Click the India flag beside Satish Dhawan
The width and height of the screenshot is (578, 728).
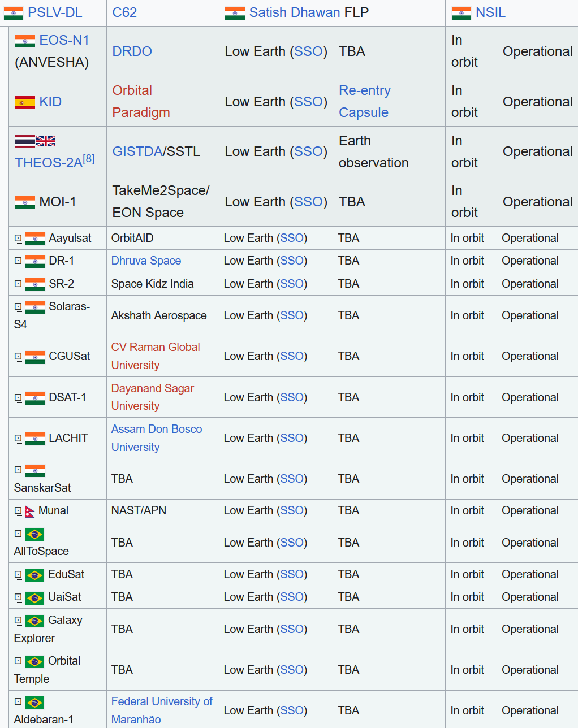[235, 13]
